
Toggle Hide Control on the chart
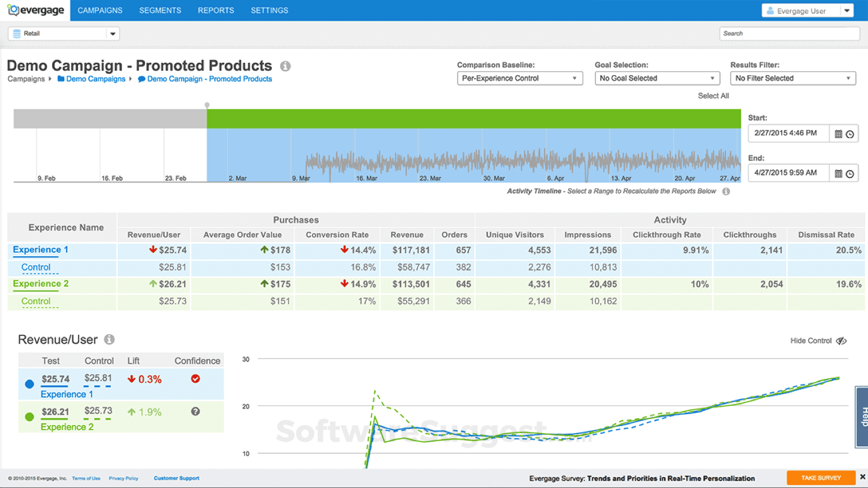[818, 341]
